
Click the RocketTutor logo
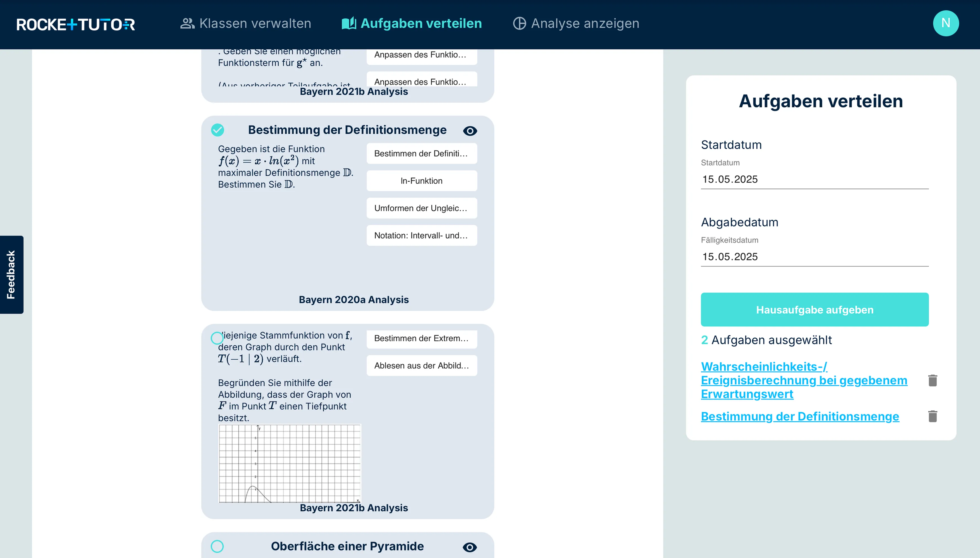[76, 24]
